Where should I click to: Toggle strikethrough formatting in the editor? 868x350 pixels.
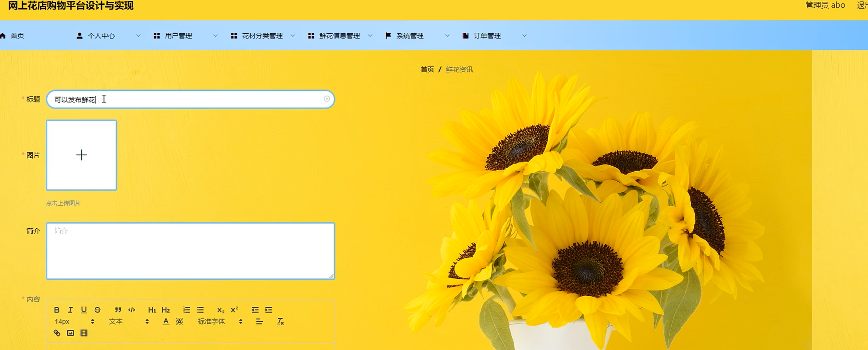[x=97, y=310]
